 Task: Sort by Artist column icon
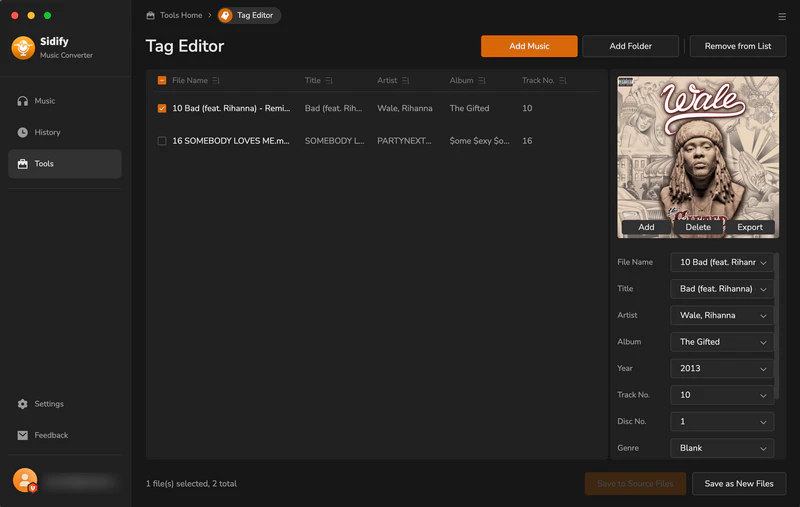tap(406, 81)
